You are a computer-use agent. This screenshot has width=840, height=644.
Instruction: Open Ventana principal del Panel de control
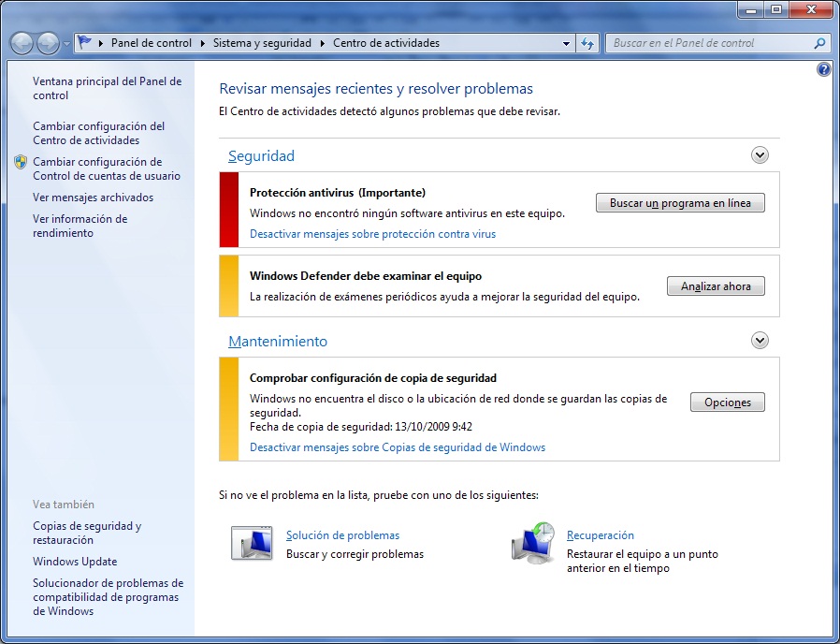point(108,88)
